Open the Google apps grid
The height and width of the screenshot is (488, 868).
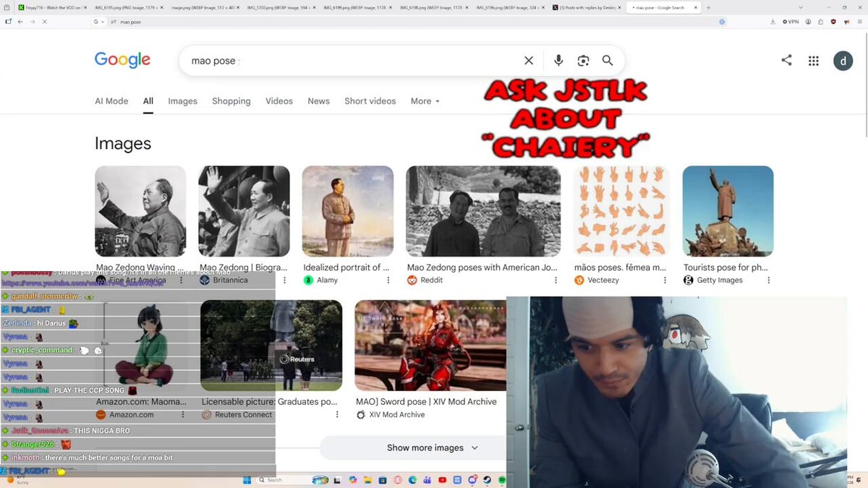(x=814, y=61)
